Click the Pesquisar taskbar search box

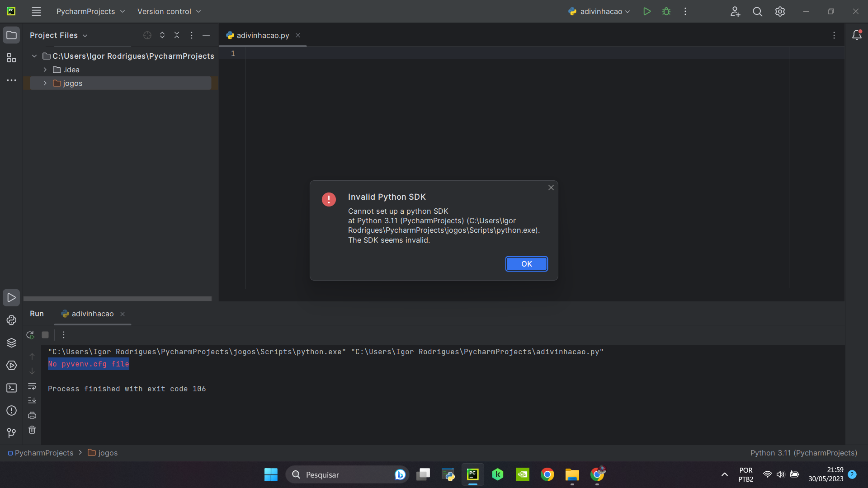[347, 474]
